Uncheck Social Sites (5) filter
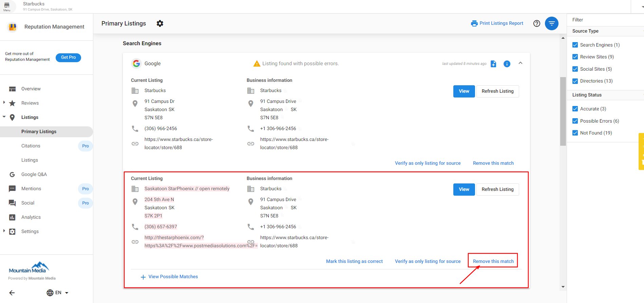The width and height of the screenshot is (644, 303). [x=575, y=69]
